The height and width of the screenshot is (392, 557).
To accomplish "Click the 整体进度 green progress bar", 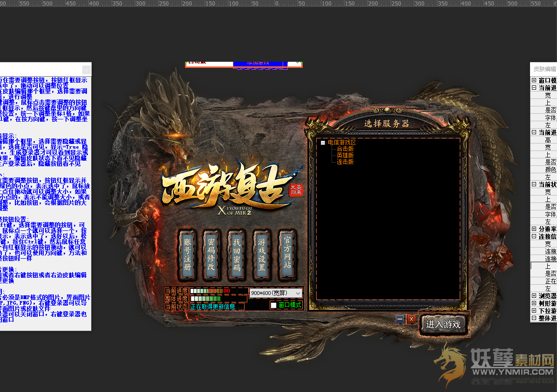I will pyautogui.click(x=219, y=299).
